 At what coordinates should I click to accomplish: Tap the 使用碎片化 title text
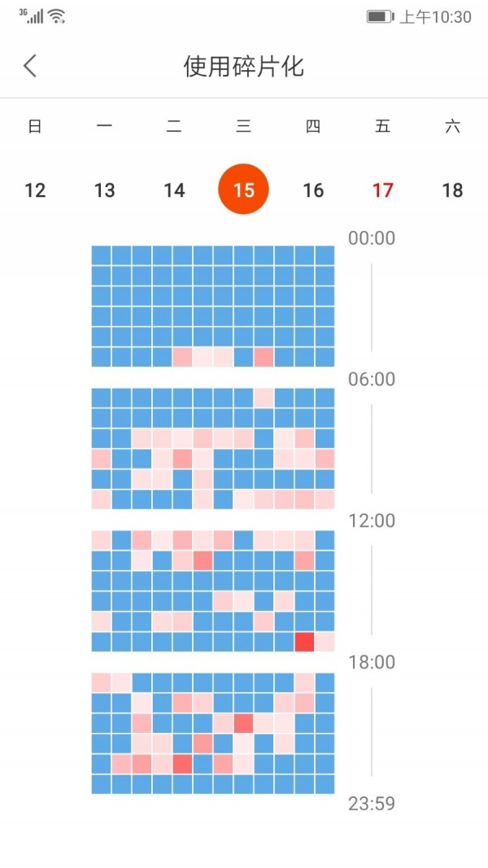(243, 66)
